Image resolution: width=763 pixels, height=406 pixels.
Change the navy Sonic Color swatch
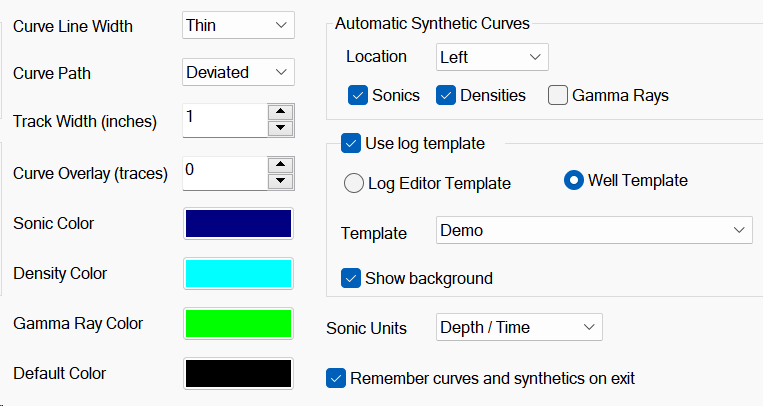(x=238, y=223)
